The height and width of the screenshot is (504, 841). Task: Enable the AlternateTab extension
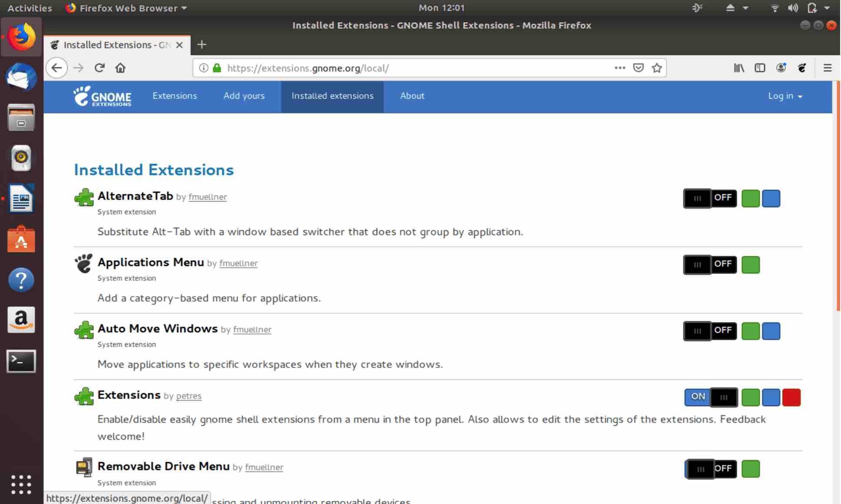[x=709, y=198]
